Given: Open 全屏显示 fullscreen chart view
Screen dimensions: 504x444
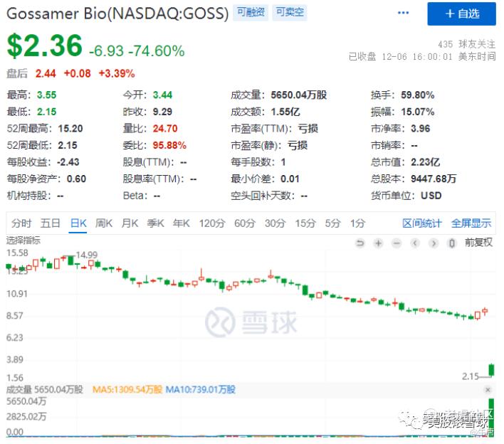Looking at the screenshot, I should tap(471, 223).
